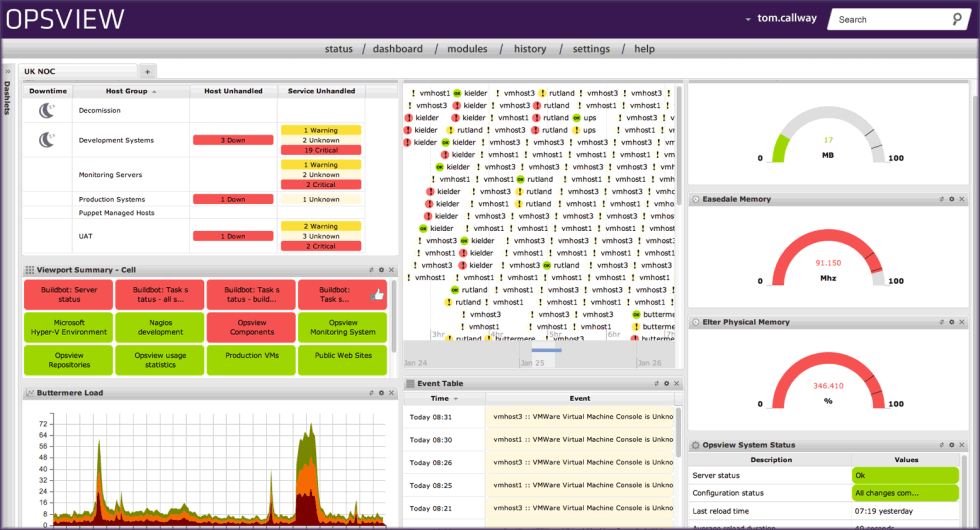Open the history menu
The height and width of the screenshot is (530, 980).
[530, 49]
